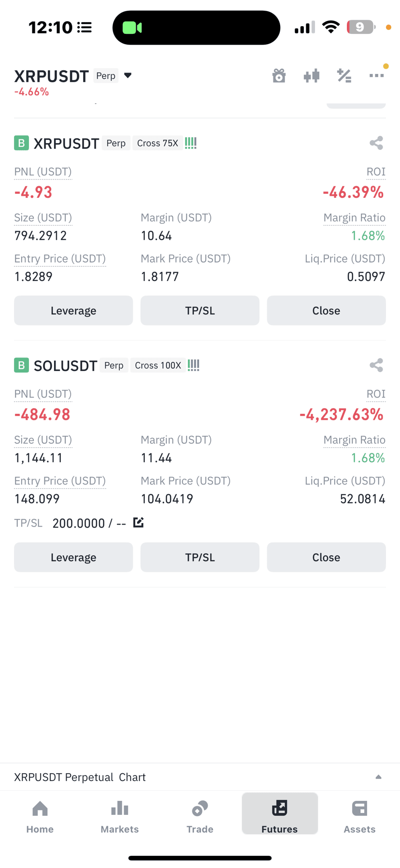Image resolution: width=400 pixels, height=868 pixels.
Task: Tap the XRPUSDT green bars indicator
Action: tap(191, 143)
